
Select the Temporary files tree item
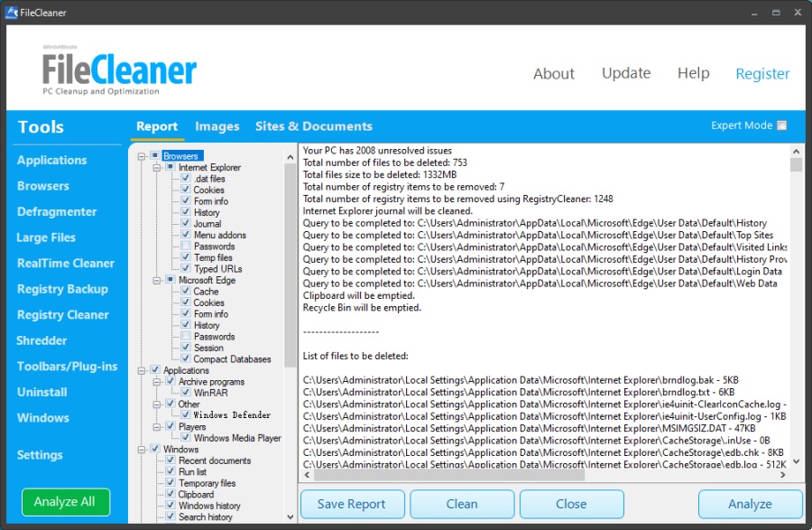208,483
